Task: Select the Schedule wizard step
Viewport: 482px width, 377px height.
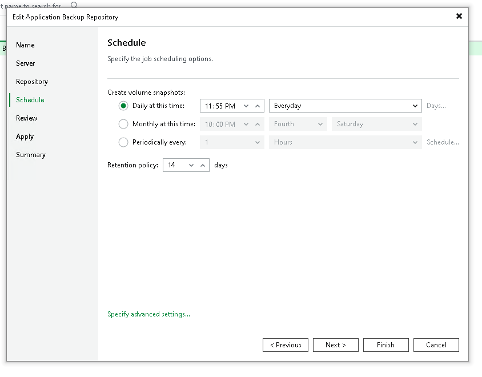Action: [30, 100]
